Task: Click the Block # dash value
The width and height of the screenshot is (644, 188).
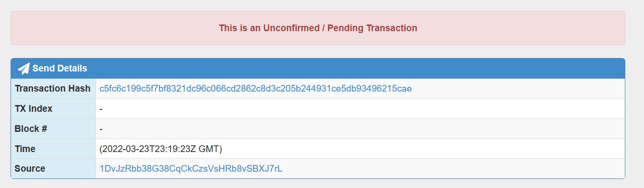Action: pos(101,129)
